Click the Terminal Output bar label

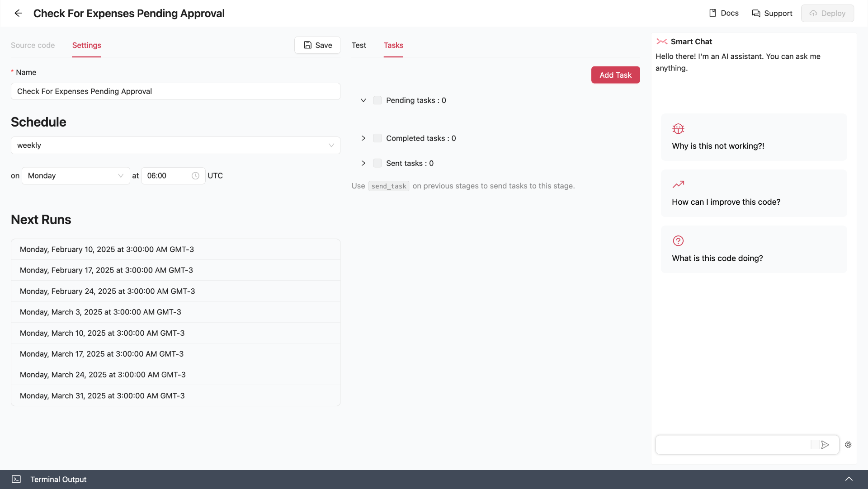(x=58, y=479)
